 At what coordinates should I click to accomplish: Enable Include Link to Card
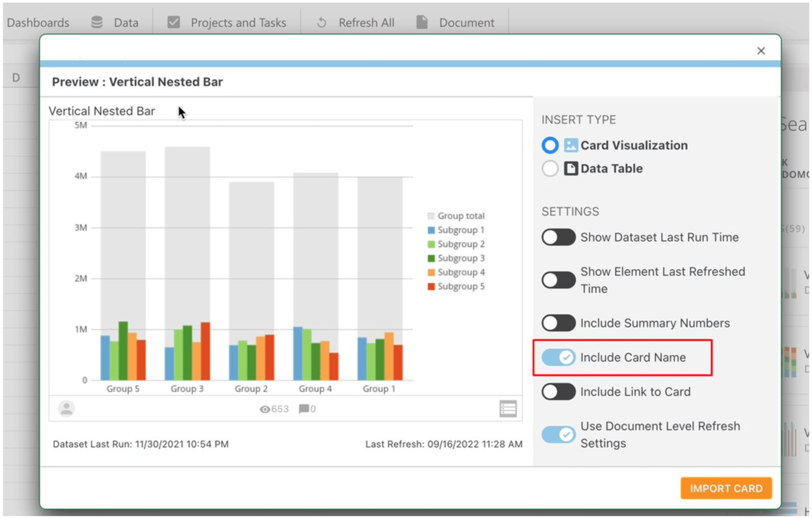[558, 392]
